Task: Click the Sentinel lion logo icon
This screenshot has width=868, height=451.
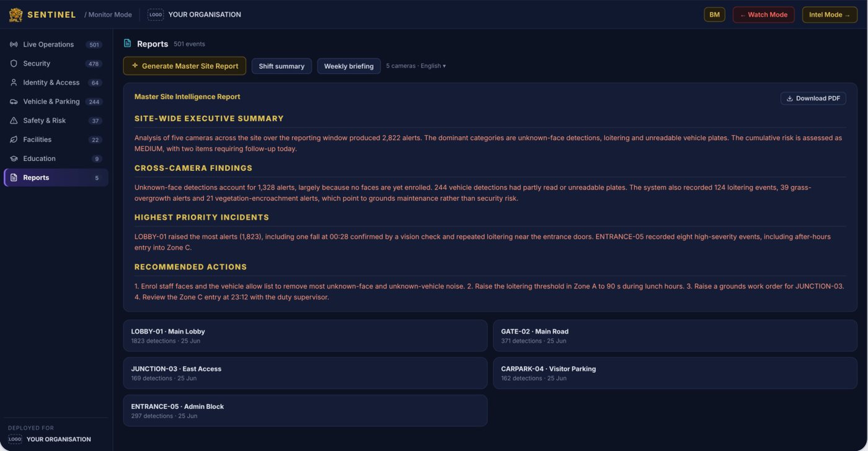Action: click(15, 15)
